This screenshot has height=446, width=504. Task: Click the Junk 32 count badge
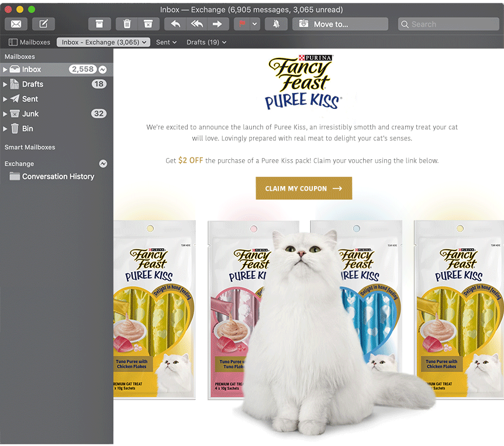click(99, 114)
